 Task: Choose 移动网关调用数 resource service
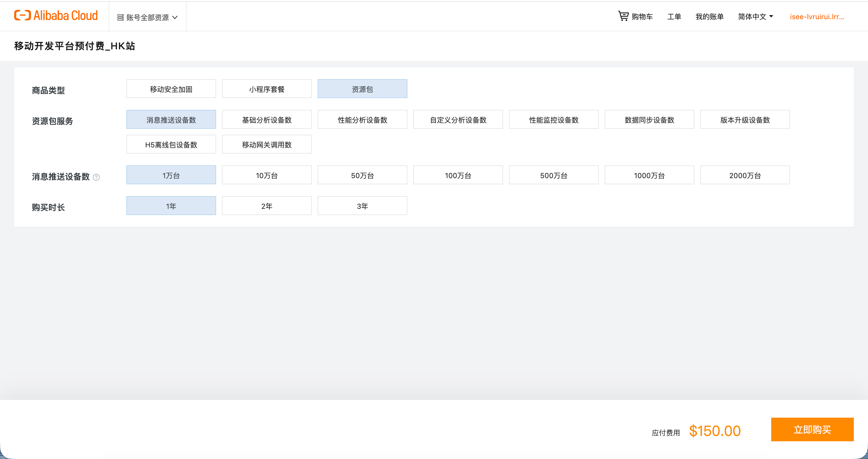pyautogui.click(x=267, y=144)
